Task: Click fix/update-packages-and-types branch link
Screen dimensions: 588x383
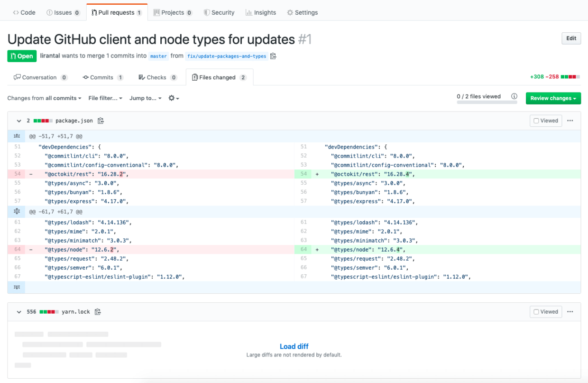Action: tap(226, 56)
